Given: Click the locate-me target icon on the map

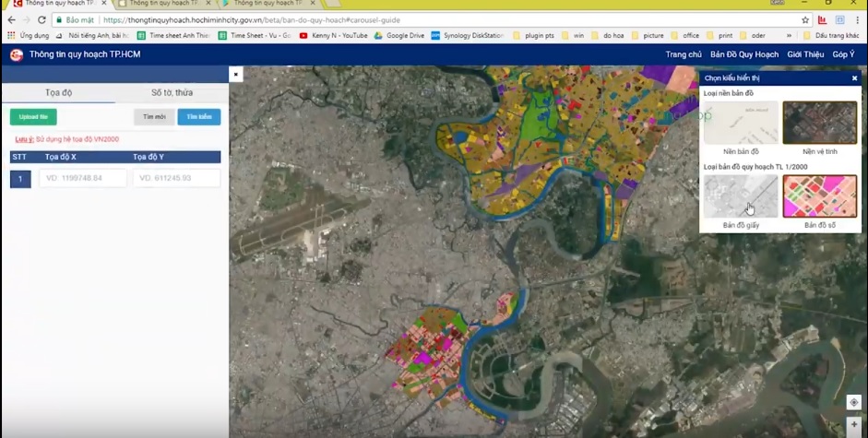Looking at the screenshot, I should coord(854,403).
